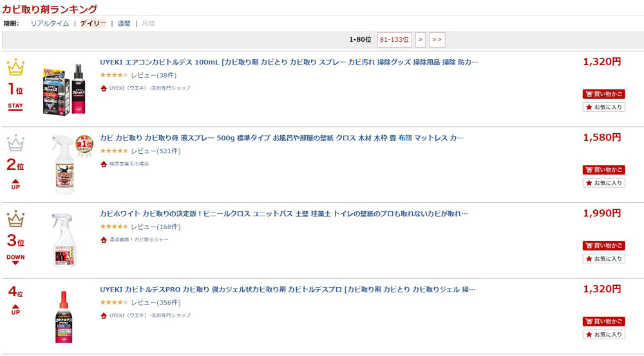Screen dimensions: 644x356
Task: Click the 1,990円 price text
Action: coord(602,213)
